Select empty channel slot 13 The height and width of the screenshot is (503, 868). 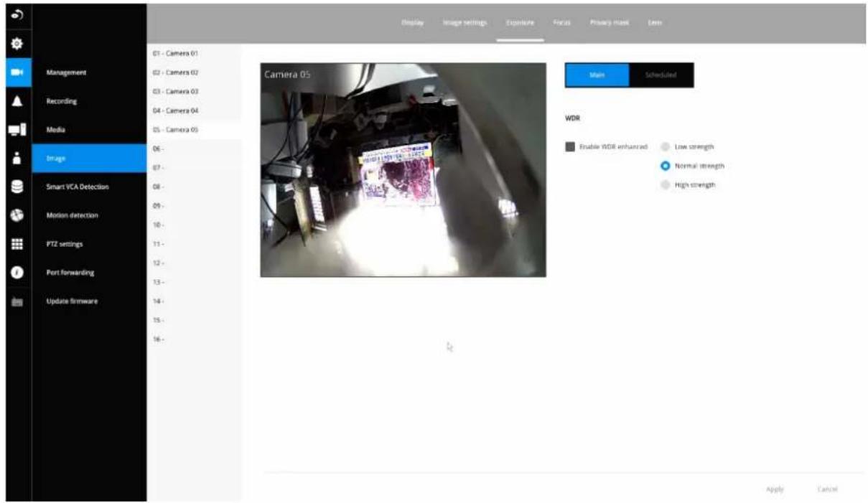click(x=195, y=282)
